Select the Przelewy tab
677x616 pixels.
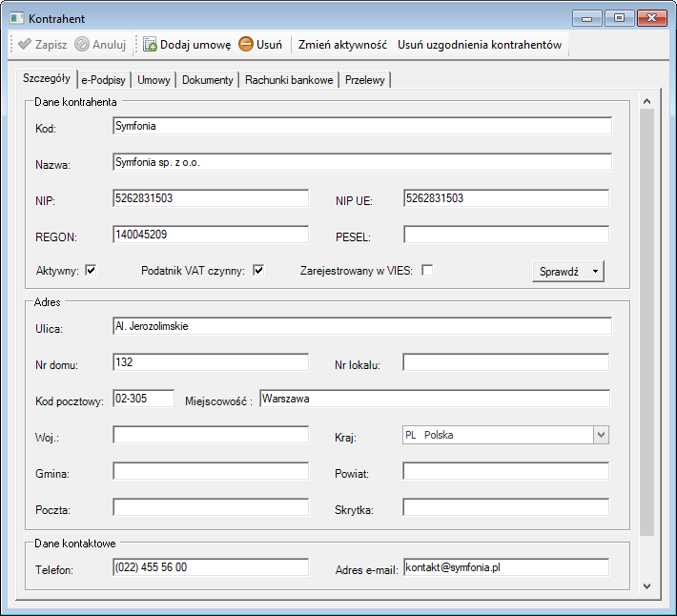tap(365, 80)
